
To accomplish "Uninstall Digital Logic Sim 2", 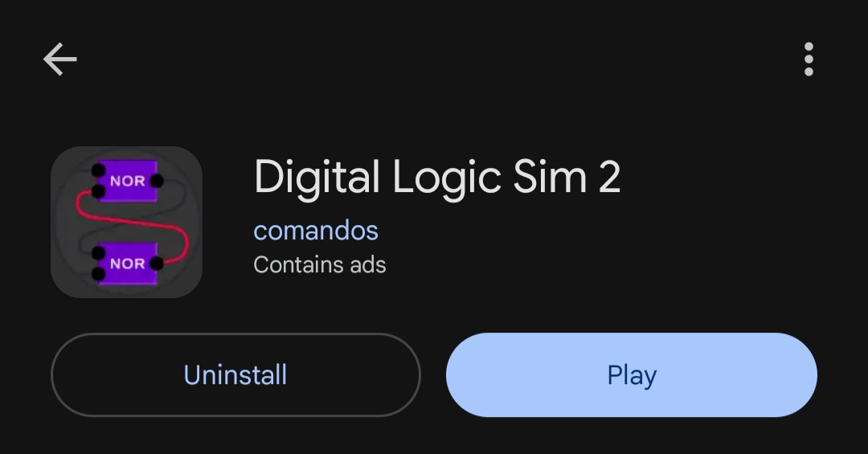I will tap(235, 374).
